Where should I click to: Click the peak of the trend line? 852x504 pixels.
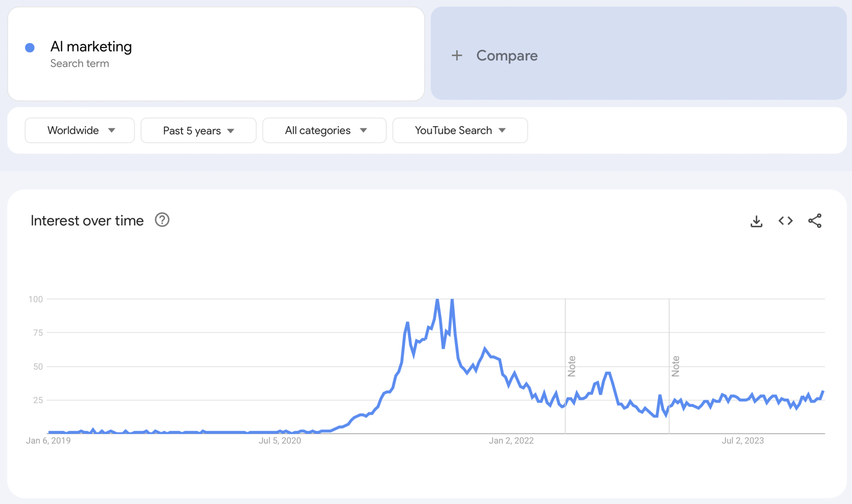[438, 299]
